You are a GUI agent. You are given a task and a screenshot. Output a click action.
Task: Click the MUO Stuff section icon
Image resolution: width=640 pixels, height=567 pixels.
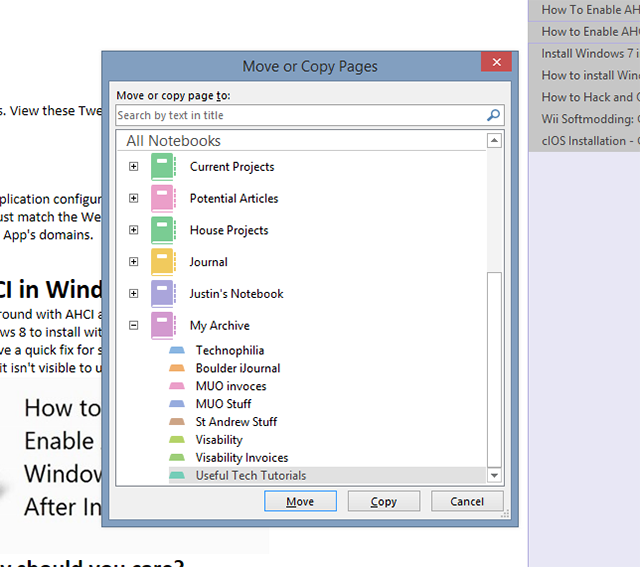pos(177,404)
